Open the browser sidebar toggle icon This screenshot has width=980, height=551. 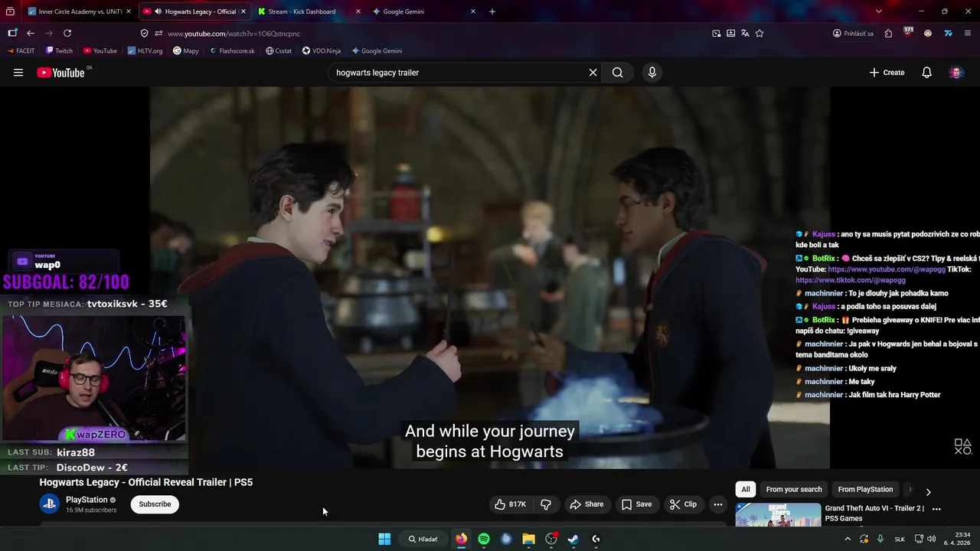click(x=12, y=33)
